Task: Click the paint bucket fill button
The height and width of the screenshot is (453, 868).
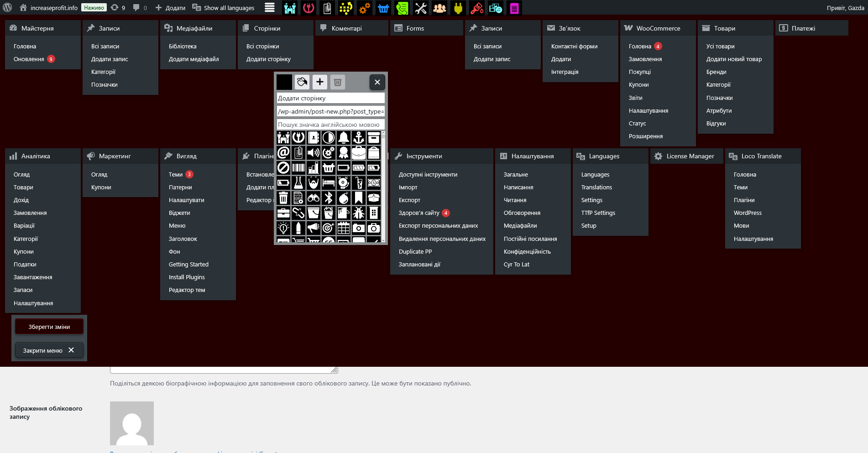Action: (x=302, y=82)
